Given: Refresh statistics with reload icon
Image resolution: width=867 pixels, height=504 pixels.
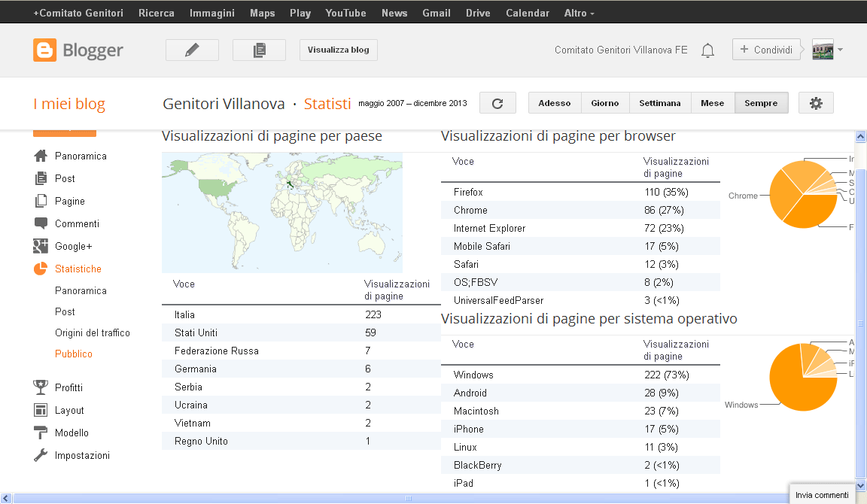Looking at the screenshot, I should [x=497, y=103].
